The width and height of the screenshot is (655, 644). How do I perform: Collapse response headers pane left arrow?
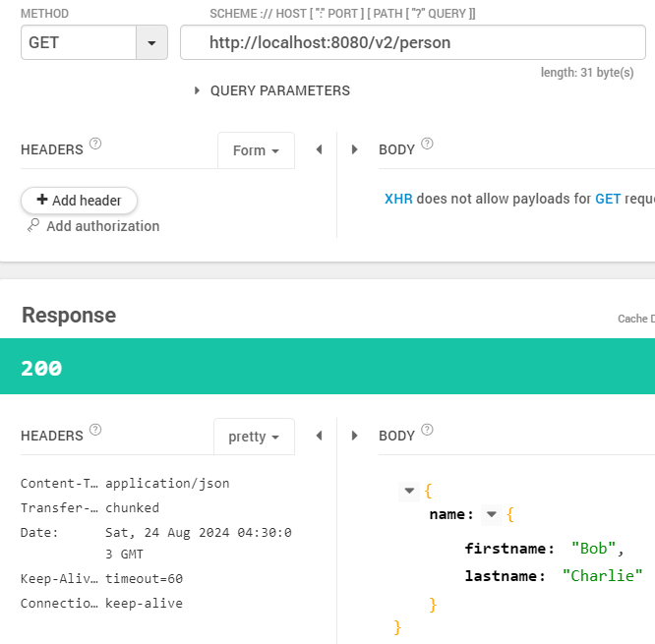pos(319,436)
